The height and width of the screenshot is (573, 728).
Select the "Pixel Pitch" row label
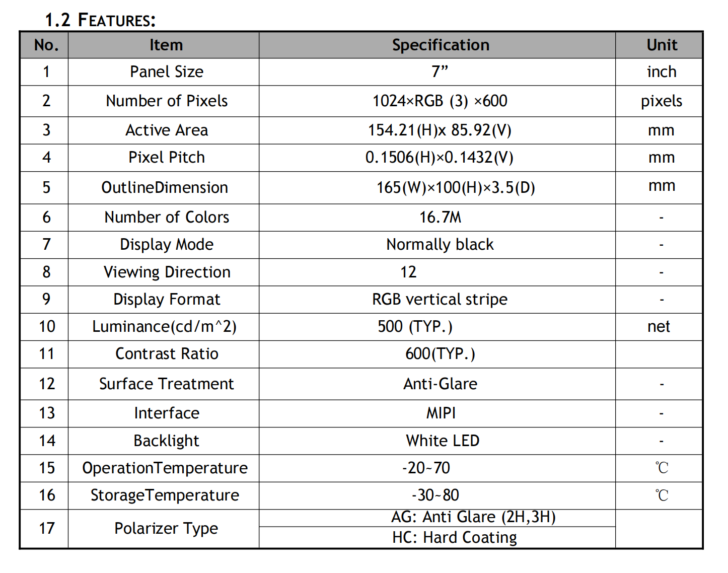click(166, 157)
